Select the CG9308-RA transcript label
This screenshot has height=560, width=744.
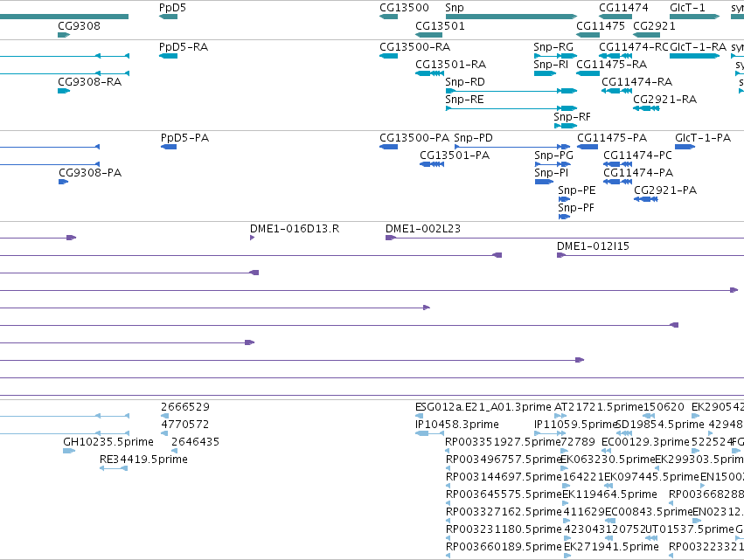point(90,81)
